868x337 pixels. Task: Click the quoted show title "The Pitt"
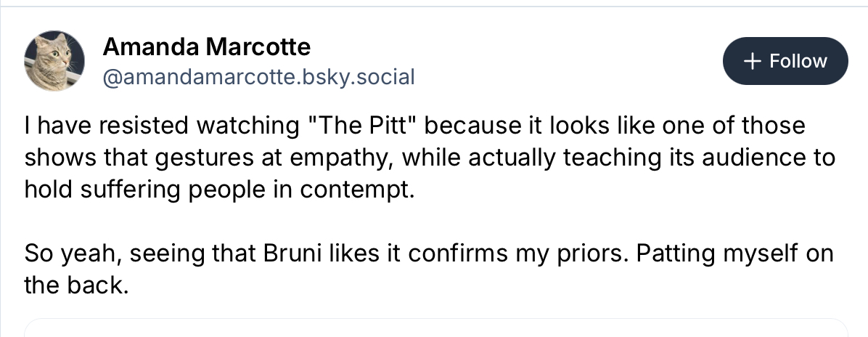click(x=361, y=125)
